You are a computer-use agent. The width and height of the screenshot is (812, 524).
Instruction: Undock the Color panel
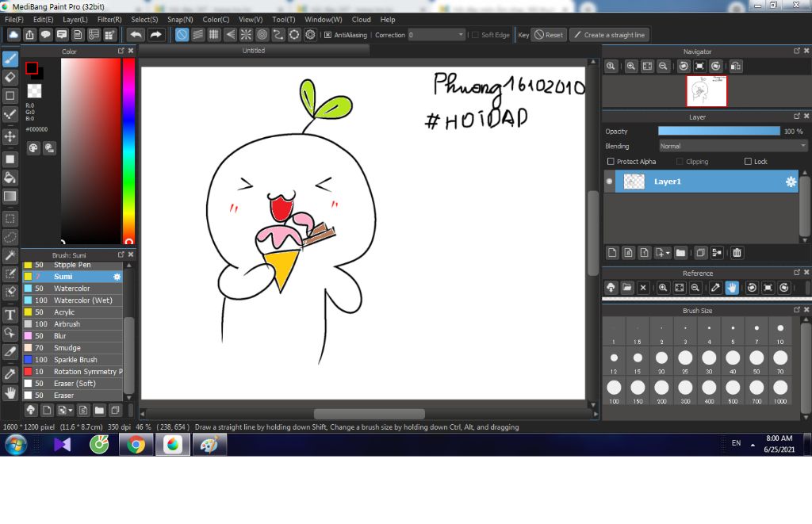[x=121, y=51]
